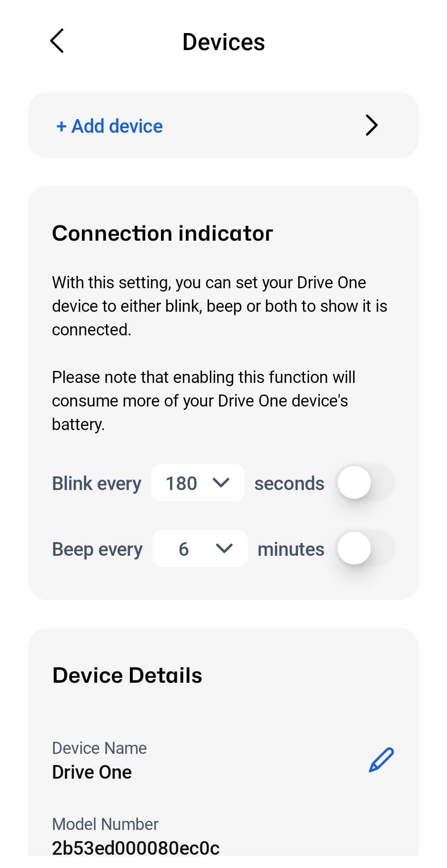The height and width of the screenshot is (868, 447).
Task: Click the "Device Details" heading
Action: point(127,675)
